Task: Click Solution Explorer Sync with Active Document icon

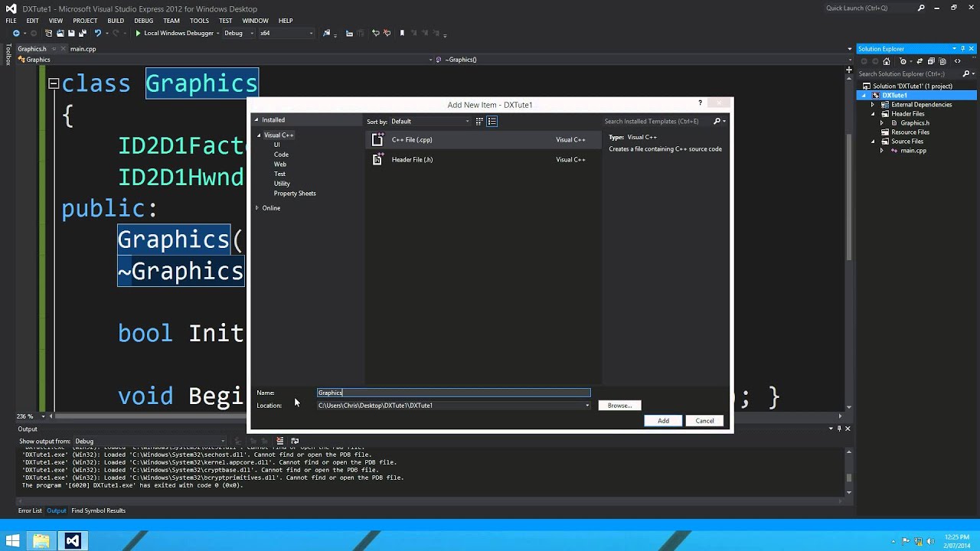Action: (920, 61)
